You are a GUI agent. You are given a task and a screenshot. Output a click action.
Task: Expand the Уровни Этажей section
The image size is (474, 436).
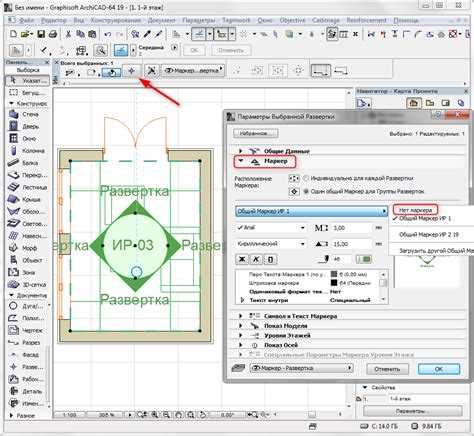[x=241, y=335]
